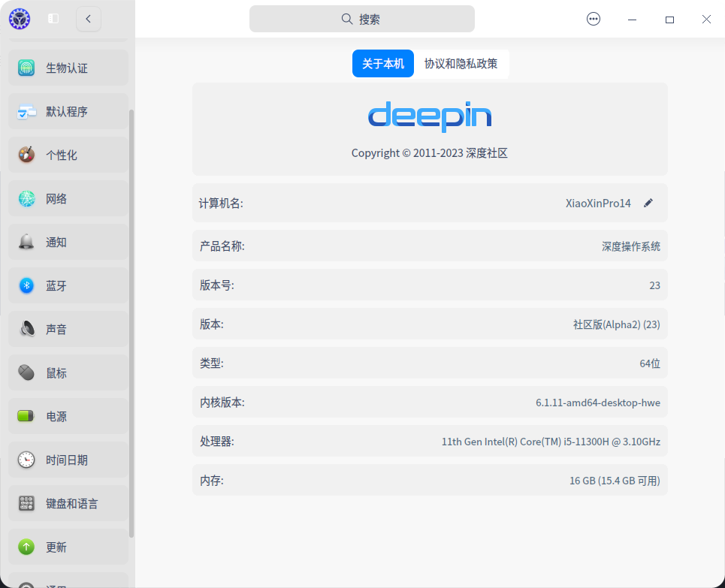Open the 鼠标 mouse icon
The height and width of the screenshot is (588, 725).
tap(26, 372)
